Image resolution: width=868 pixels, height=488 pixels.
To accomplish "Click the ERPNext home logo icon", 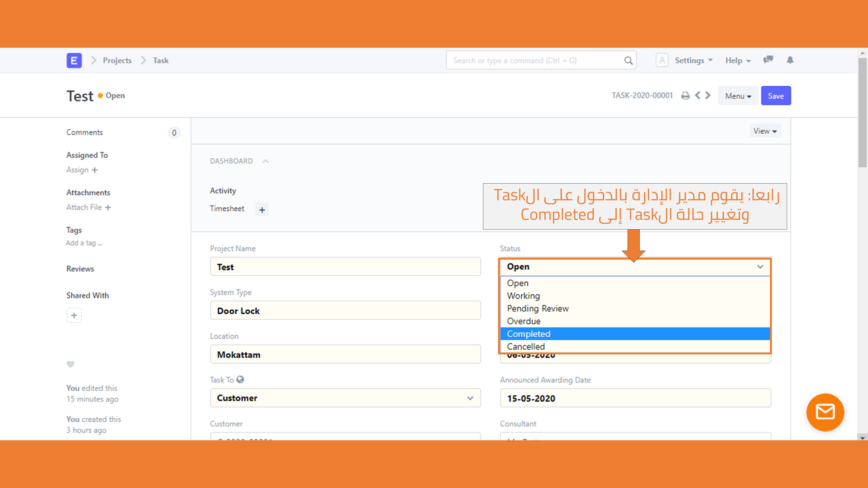I will click(x=74, y=61).
